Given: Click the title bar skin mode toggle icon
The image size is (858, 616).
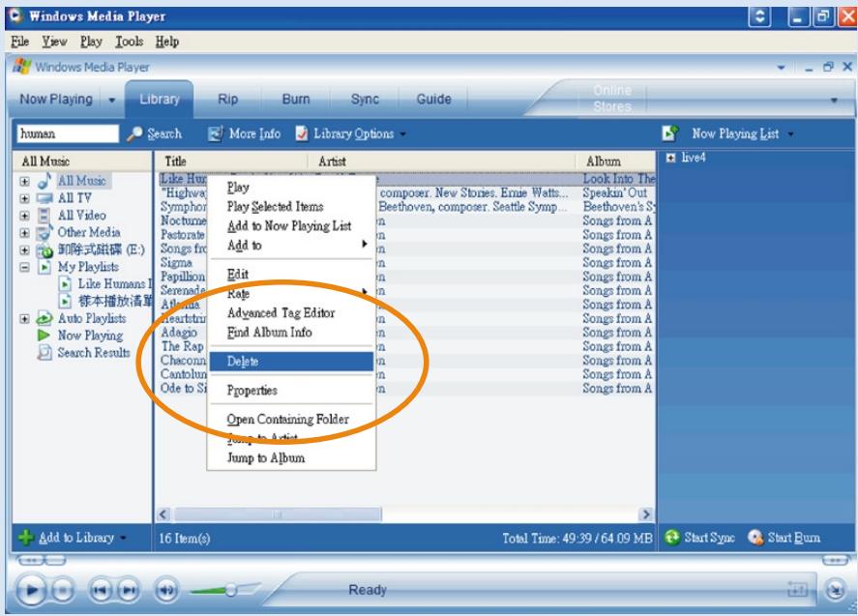Looking at the screenshot, I should (x=759, y=16).
